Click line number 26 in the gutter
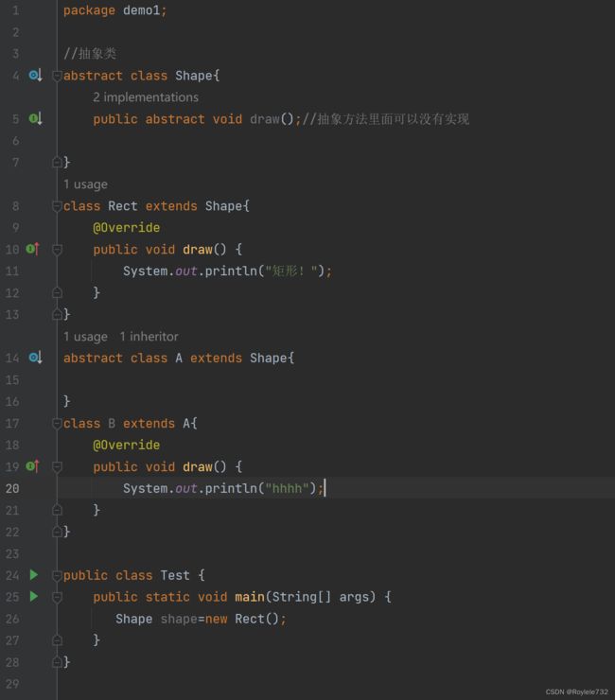The width and height of the screenshot is (615, 700). [12, 619]
